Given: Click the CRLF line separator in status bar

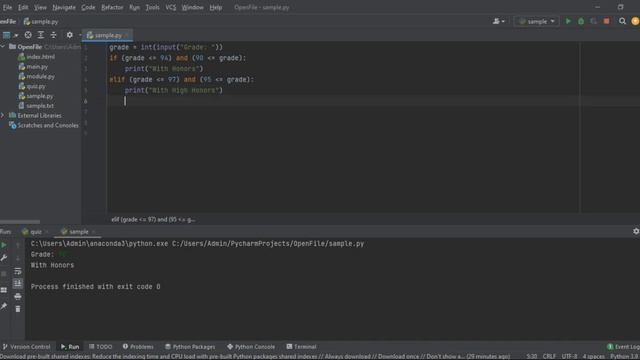Looking at the screenshot, I should pyautogui.click(x=549, y=356).
